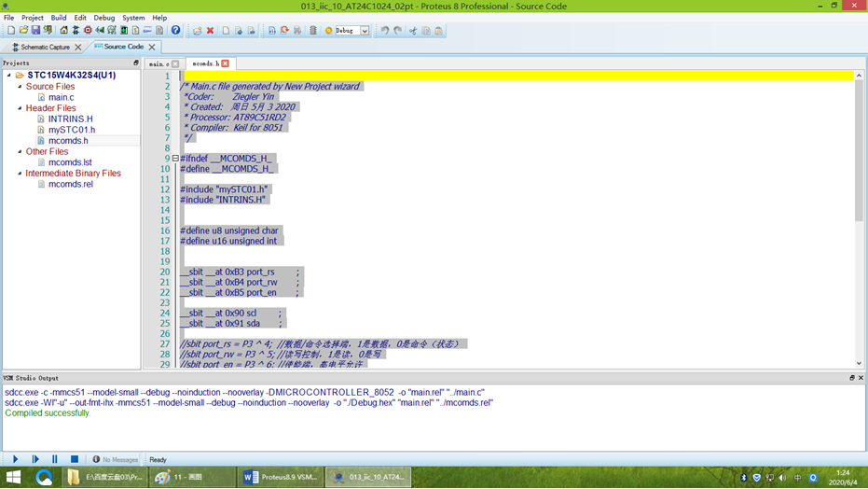Collapse the Header Files folder

(x=20, y=108)
